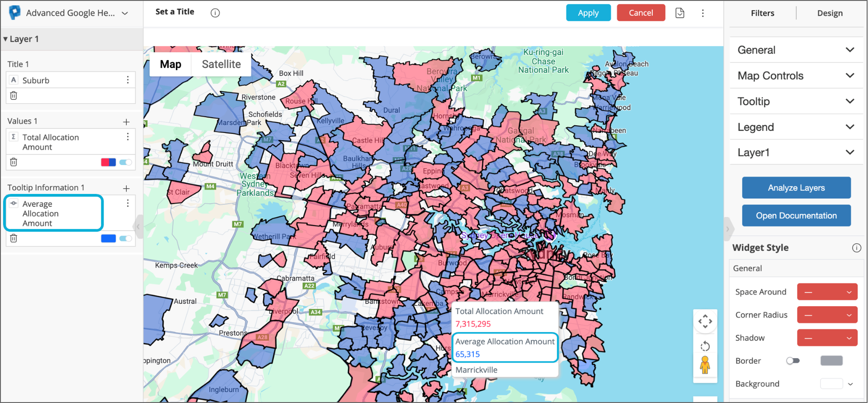Add a new Tooltip Information item

point(126,188)
